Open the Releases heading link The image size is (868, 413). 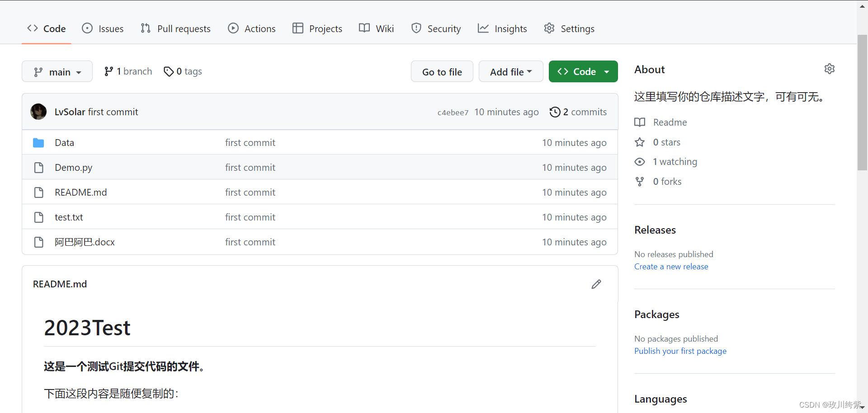tap(655, 230)
